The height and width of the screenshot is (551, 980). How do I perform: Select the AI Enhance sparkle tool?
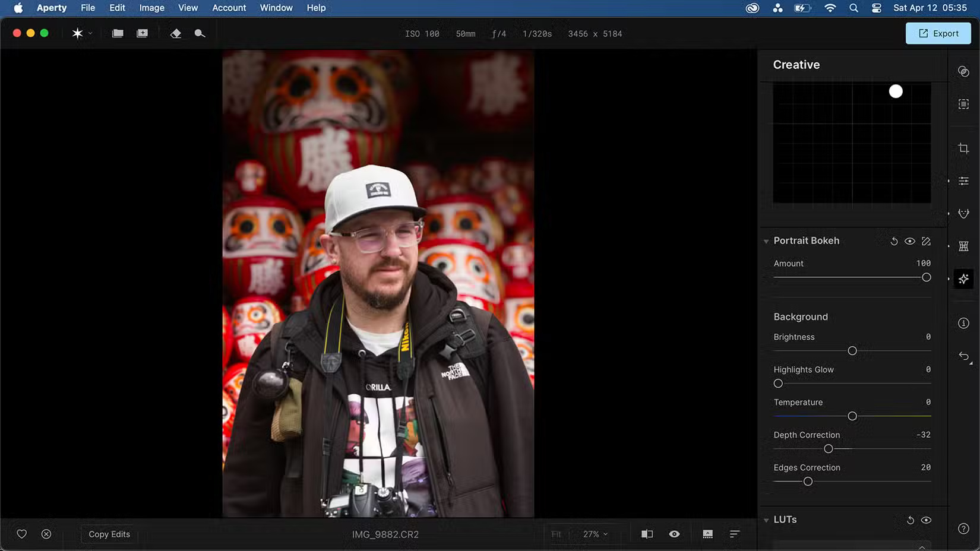click(963, 278)
